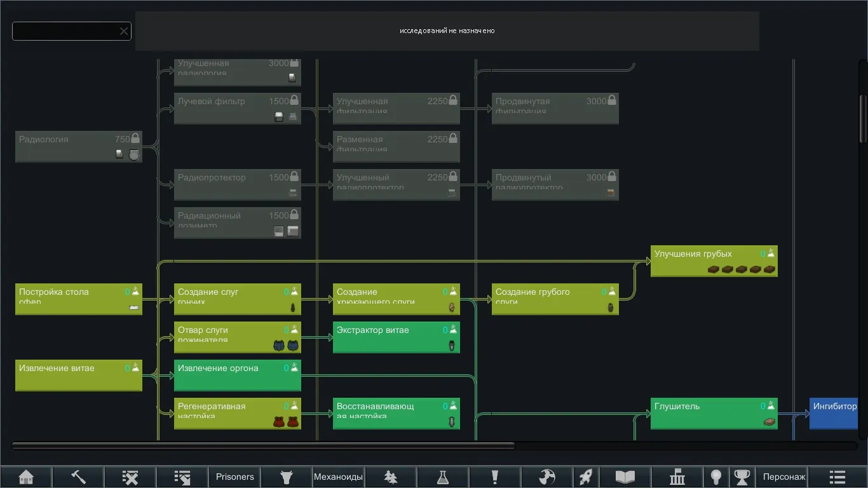Click the Персонаж button

[x=783, y=477]
